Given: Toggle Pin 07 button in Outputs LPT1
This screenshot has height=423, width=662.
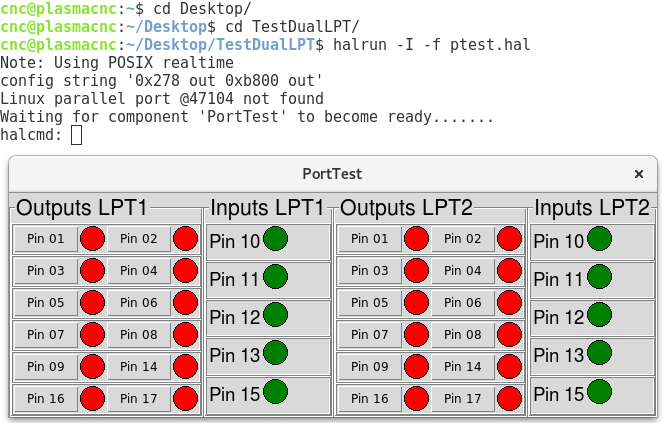Looking at the screenshot, I should [x=46, y=334].
